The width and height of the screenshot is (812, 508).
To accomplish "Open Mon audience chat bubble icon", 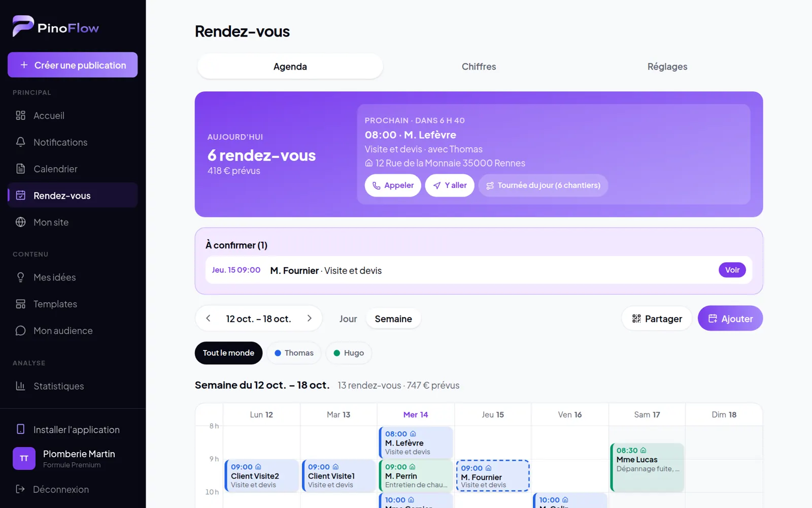I will click(x=20, y=331).
